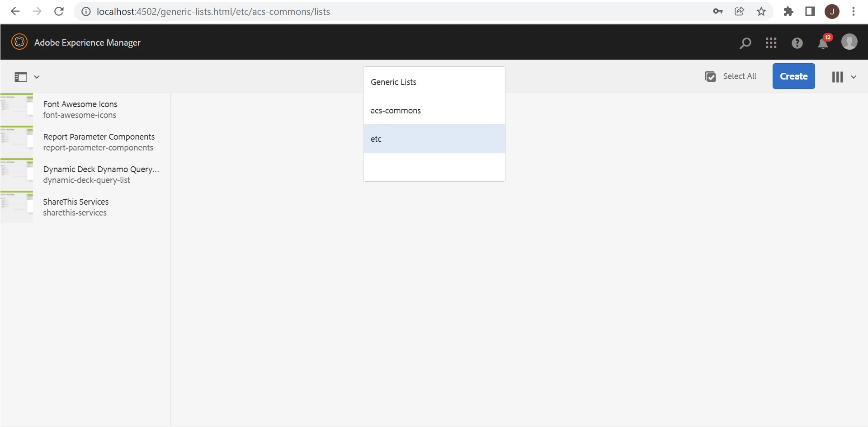The height and width of the screenshot is (427, 868).
Task: Select Generic Lists in breadcrumb popup
Action: 434,82
